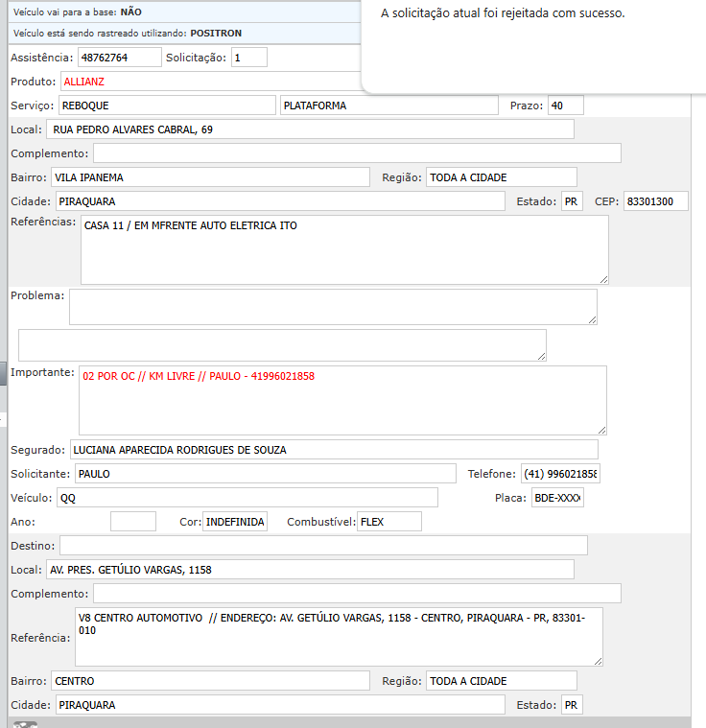
Task: Focus the empty Destino field
Action: pos(322,546)
